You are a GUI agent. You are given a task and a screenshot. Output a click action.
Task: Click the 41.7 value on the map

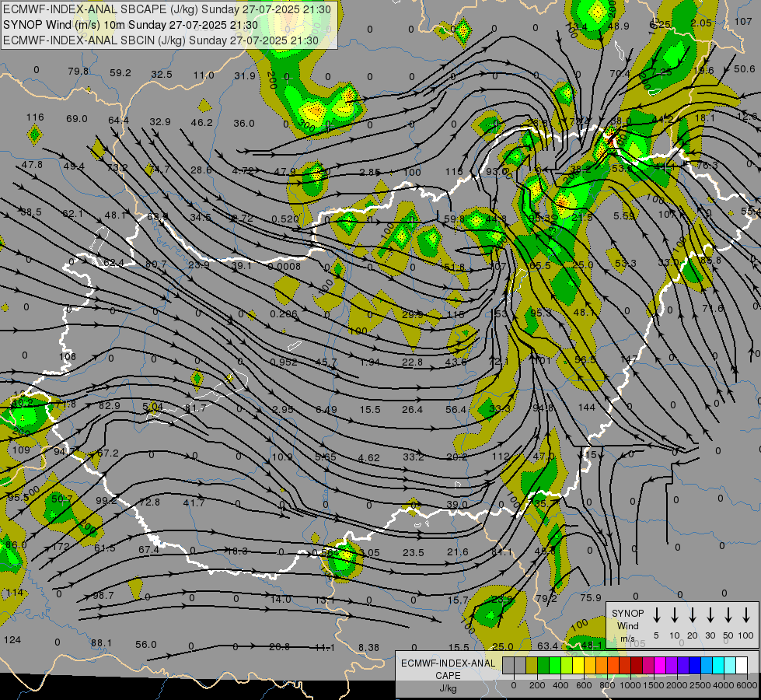[194, 502]
